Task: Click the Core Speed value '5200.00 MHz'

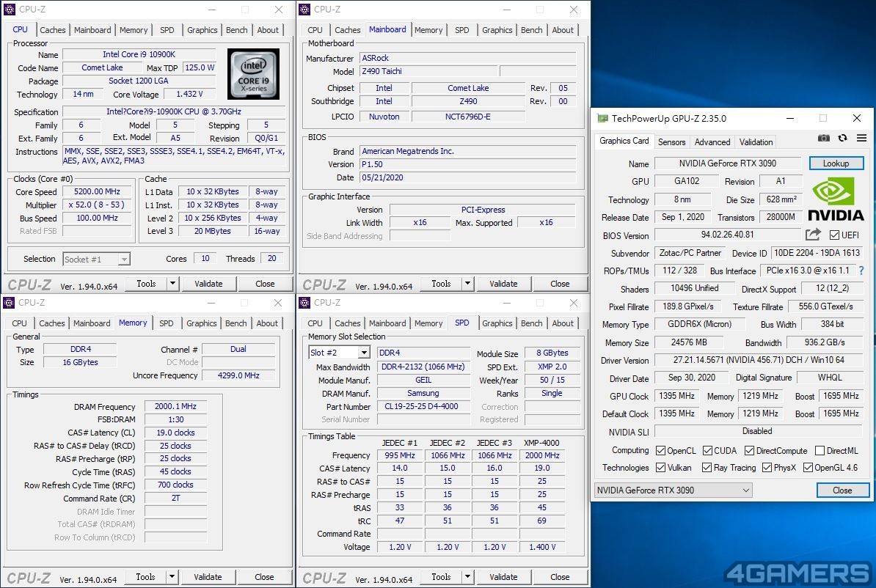Action: click(97, 191)
